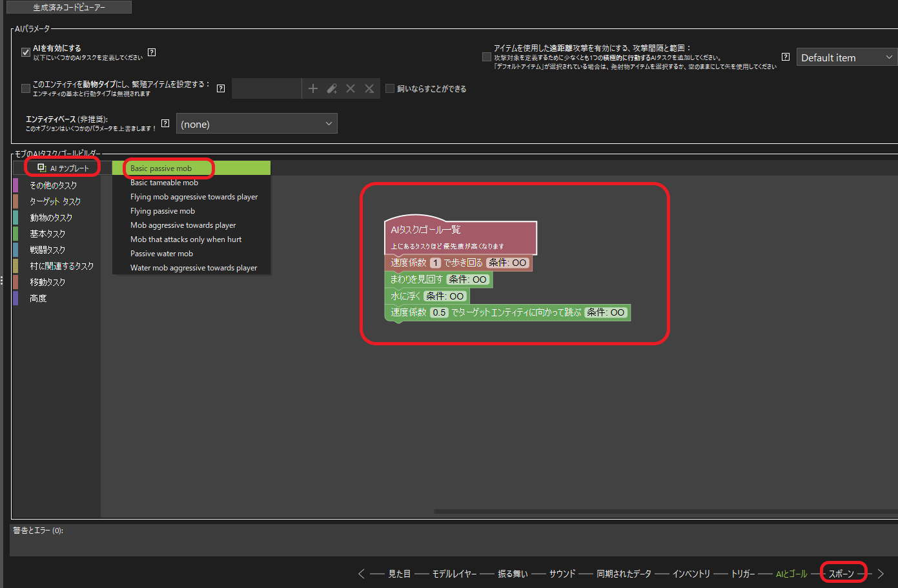Check the 飼いならすことができる checkbox
The width and height of the screenshot is (898, 588).
coord(390,88)
